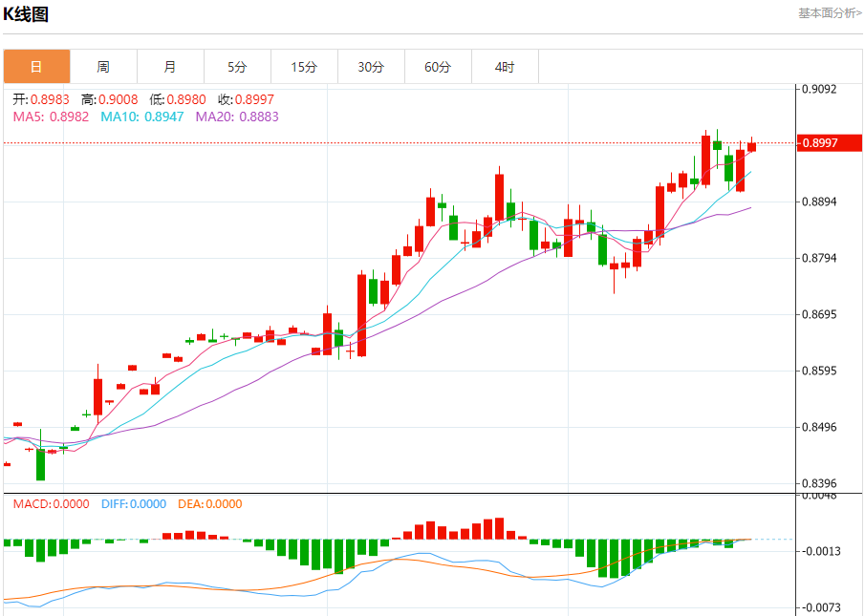Screen dimensions: 865x616
Task: Click the K线图 title heading
Action: (26, 14)
